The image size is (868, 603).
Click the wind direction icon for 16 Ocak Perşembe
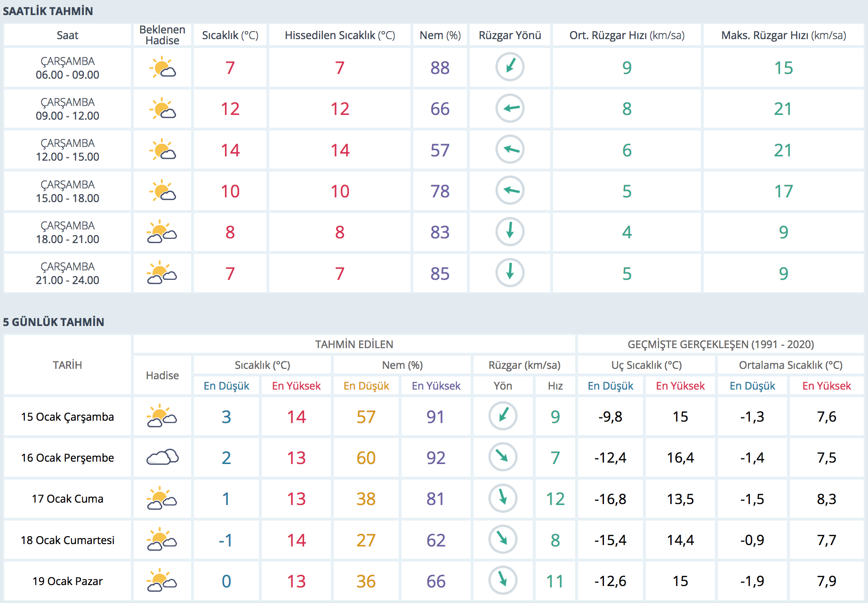point(503,457)
